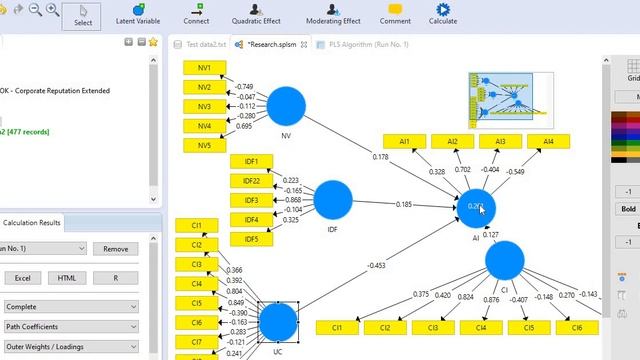Toggle the Grid icon in right panel

point(633,69)
